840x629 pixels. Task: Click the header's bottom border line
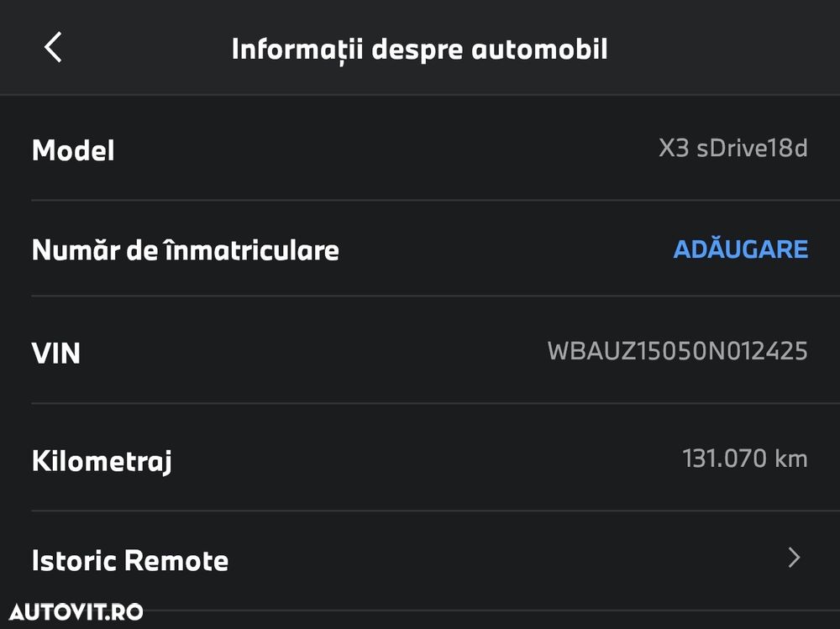tap(420, 95)
